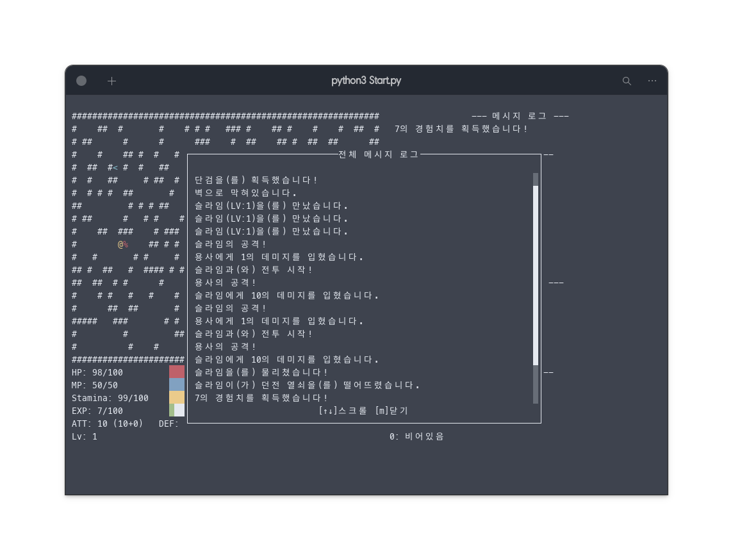The height and width of the screenshot is (560, 733).
Task: Click the [m]닫기 close hint
Action: [x=391, y=410]
